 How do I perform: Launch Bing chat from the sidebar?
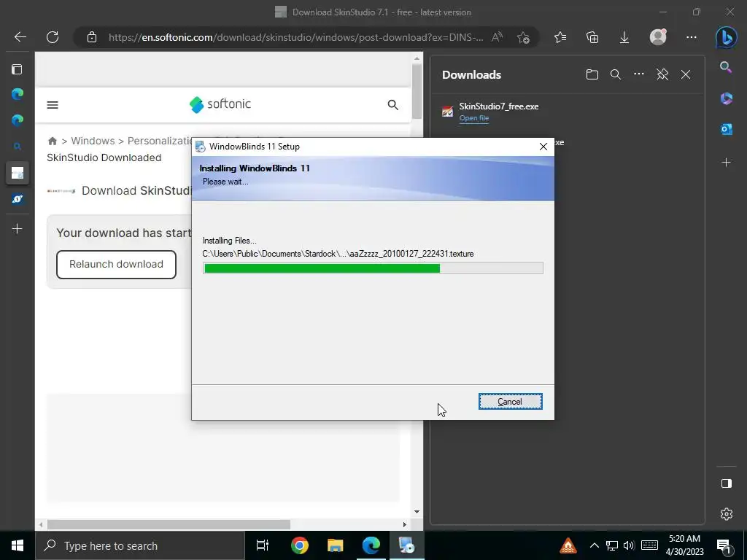click(726, 37)
